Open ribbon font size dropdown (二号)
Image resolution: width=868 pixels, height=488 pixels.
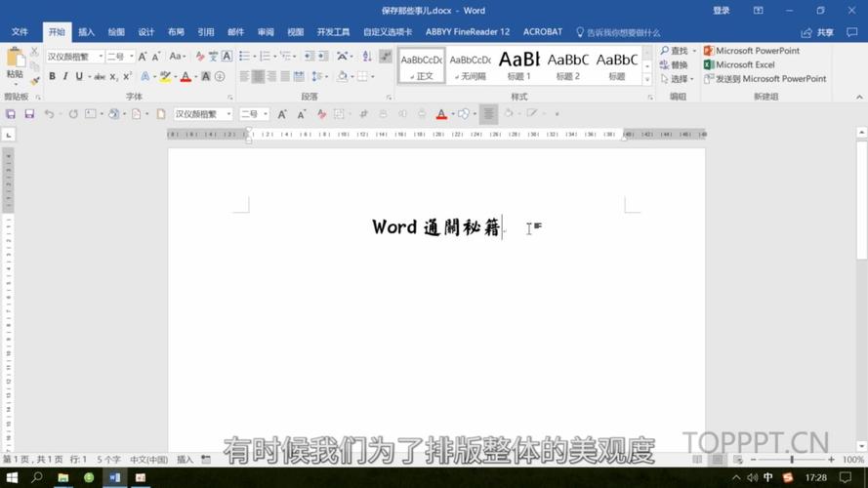click(131, 57)
